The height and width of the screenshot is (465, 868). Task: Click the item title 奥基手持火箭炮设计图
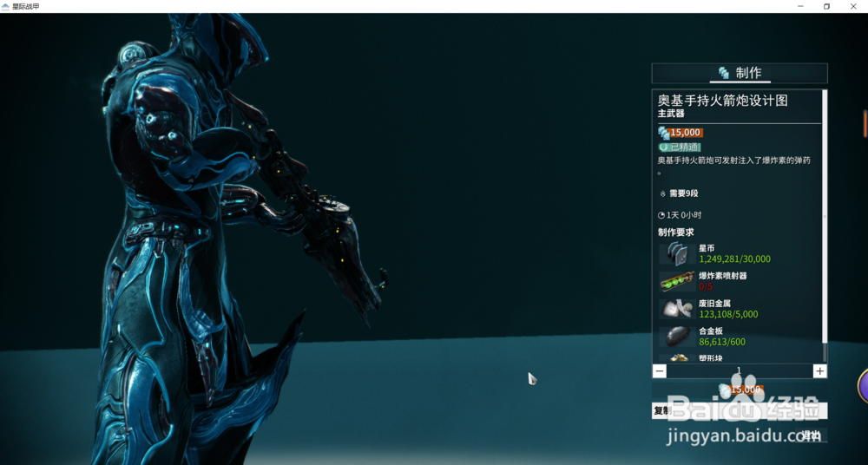click(x=722, y=101)
